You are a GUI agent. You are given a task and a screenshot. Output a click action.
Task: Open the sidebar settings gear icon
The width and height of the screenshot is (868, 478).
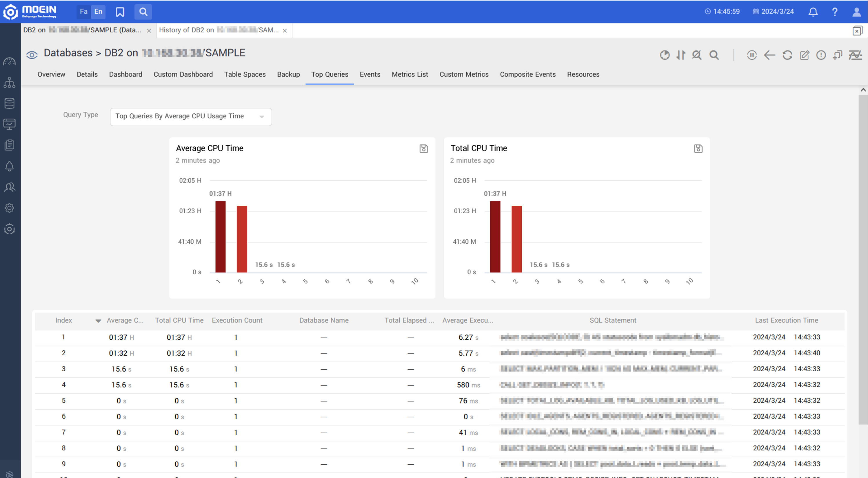click(x=10, y=208)
